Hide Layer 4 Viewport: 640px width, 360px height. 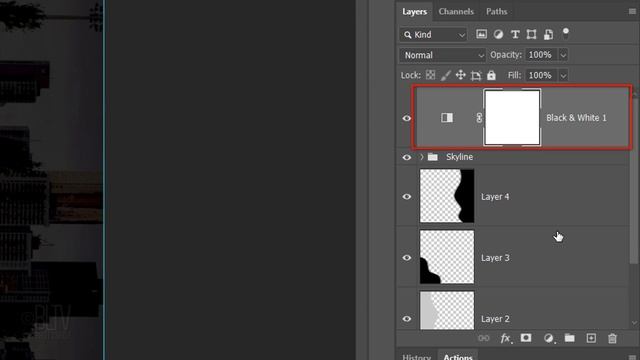(x=407, y=197)
